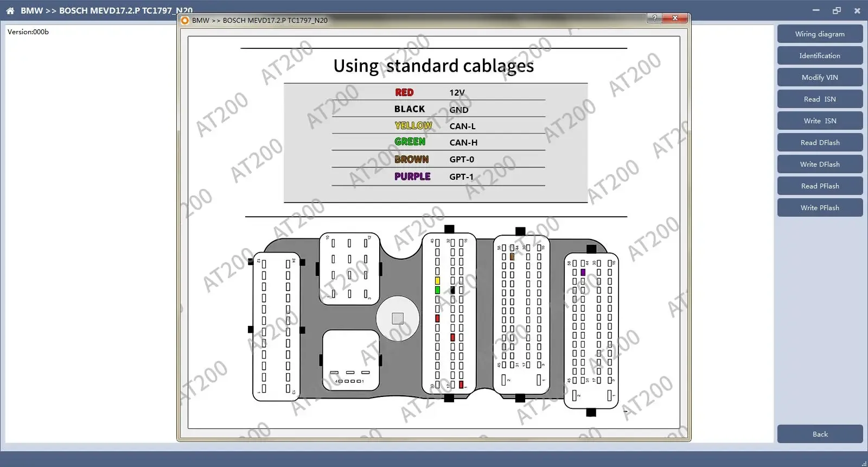
Task: Click the CAN-L text in the legend
Action: point(462,126)
